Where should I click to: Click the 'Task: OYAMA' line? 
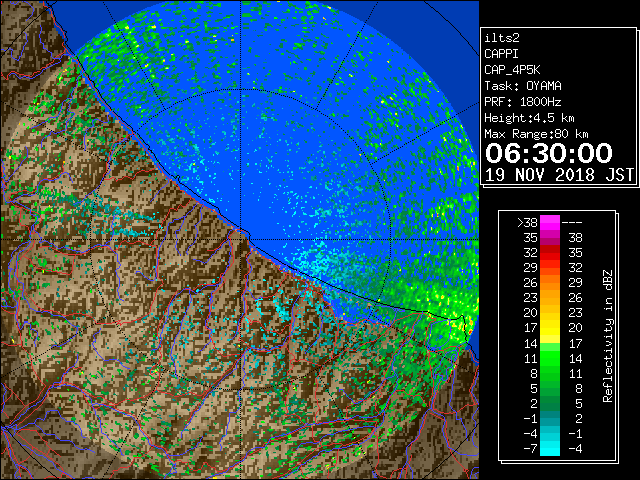coord(523,86)
